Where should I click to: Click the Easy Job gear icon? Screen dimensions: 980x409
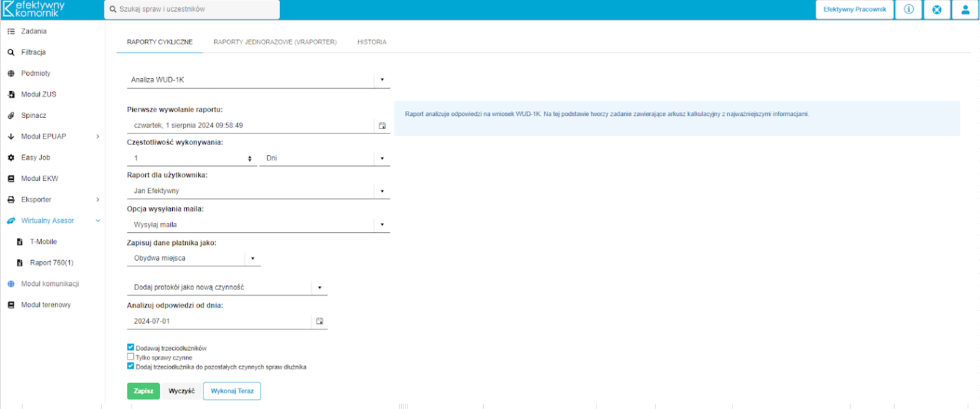pyautogui.click(x=11, y=158)
